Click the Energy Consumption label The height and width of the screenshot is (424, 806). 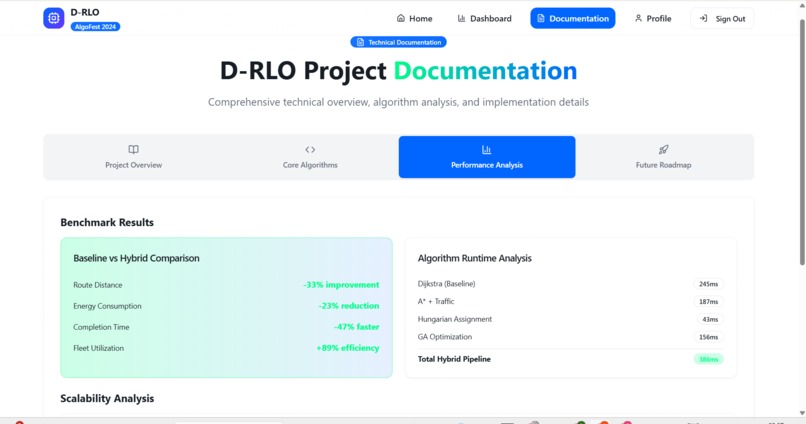coord(107,306)
